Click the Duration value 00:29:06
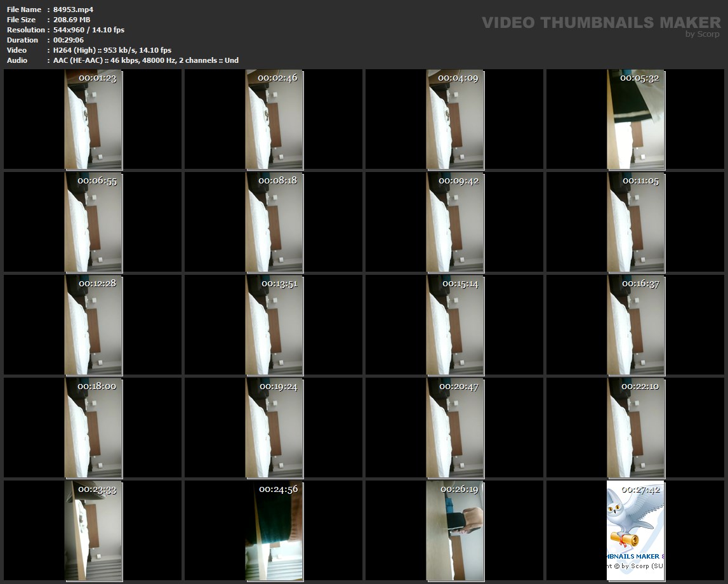The image size is (728, 584). (69, 40)
